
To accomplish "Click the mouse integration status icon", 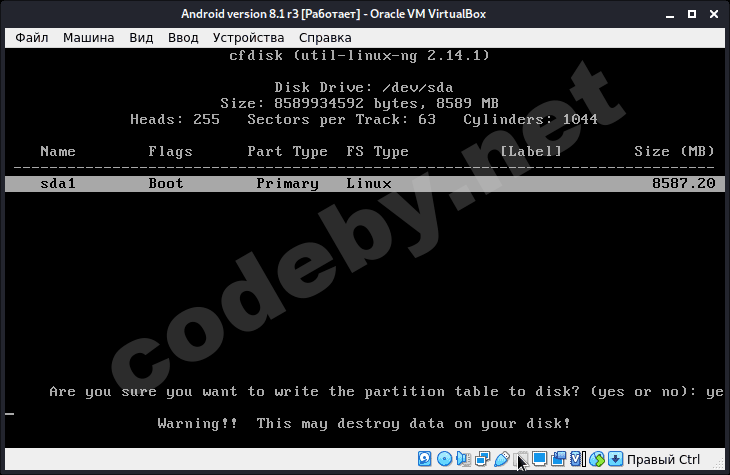I will [596, 459].
